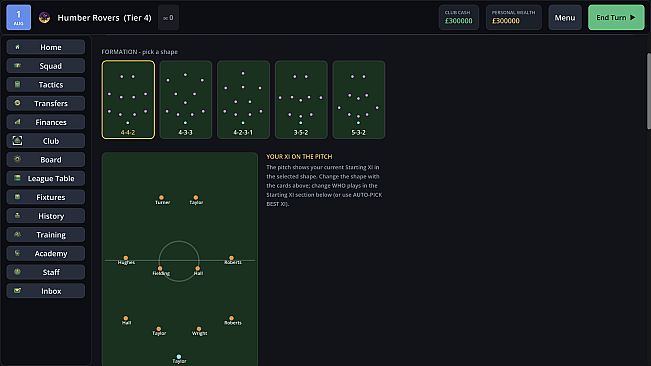This screenshot has height=366, width=651.
Task: Click the End Turn button
Action: coord(616,17)
